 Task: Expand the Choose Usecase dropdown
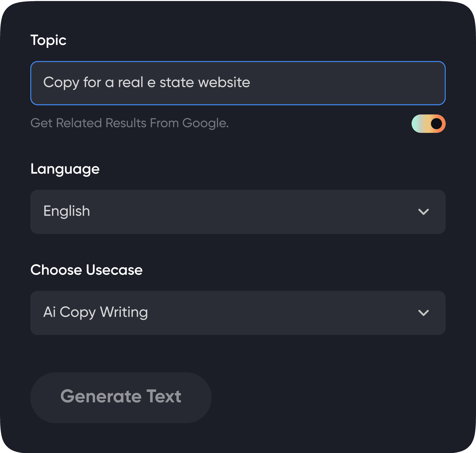(x=237, y=313)
